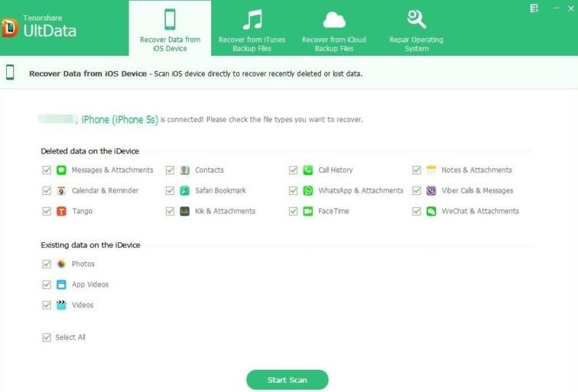The height and width of the screenshot is (392, 578).
Task: Toggle the Select All checkbox
Action: point(47,338)
